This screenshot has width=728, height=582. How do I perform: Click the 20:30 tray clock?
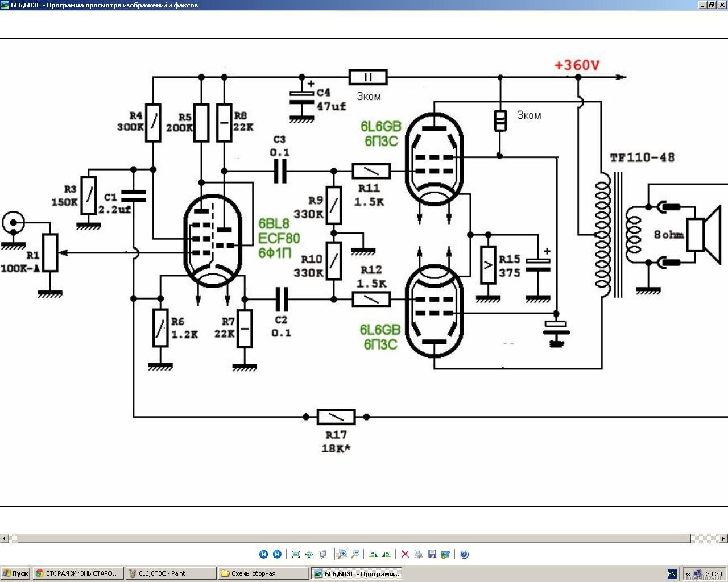pos(714,574)
